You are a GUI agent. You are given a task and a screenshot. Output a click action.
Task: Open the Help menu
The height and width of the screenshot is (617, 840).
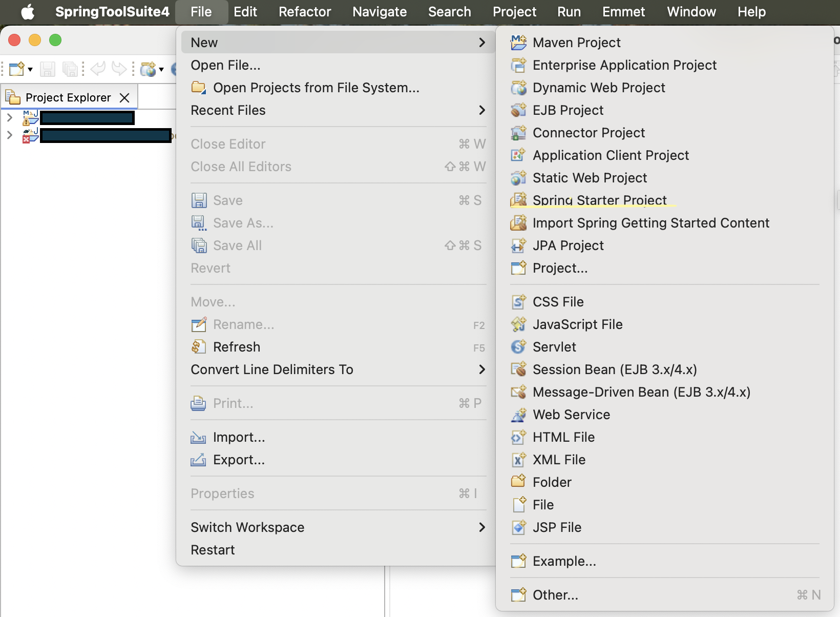[x=751, y=12]
